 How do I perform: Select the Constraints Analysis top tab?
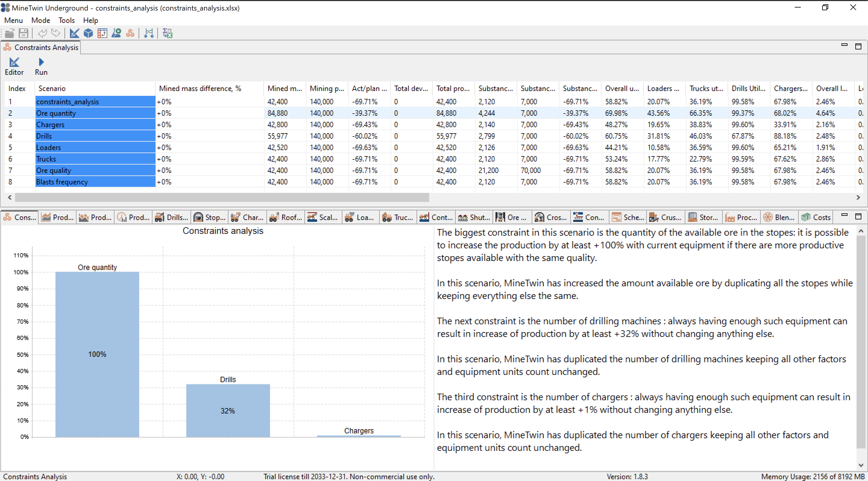point(41,48)
